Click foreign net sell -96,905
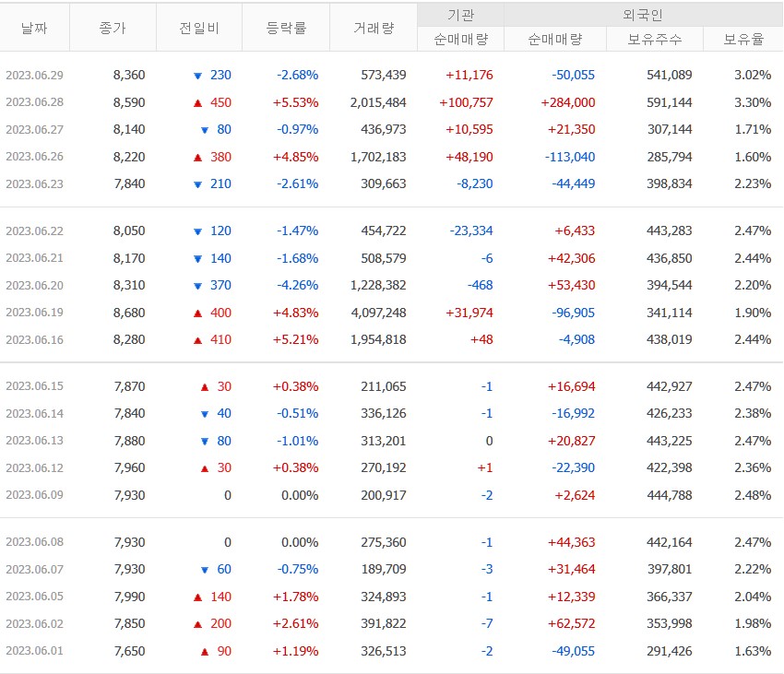The height and width of the screenshot is (674, 784). pos(574,313)
